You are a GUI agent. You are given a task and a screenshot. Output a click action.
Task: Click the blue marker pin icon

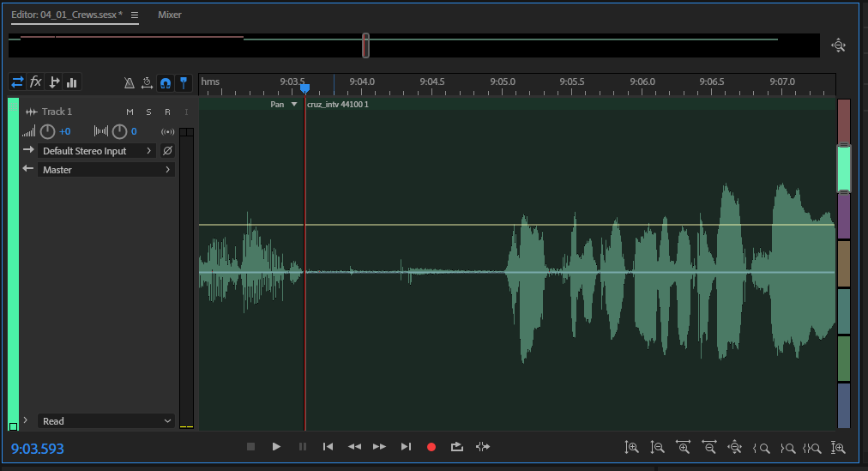point(184,83)
